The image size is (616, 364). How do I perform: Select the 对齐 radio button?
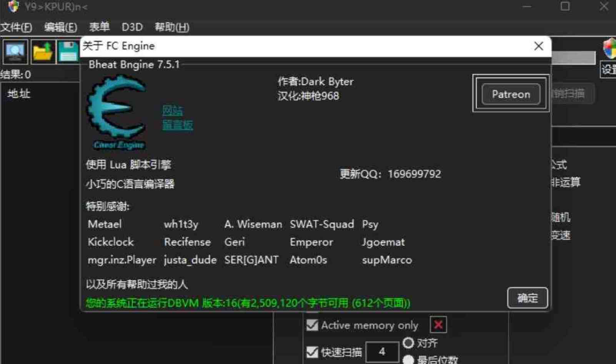[x=408, y=343]
